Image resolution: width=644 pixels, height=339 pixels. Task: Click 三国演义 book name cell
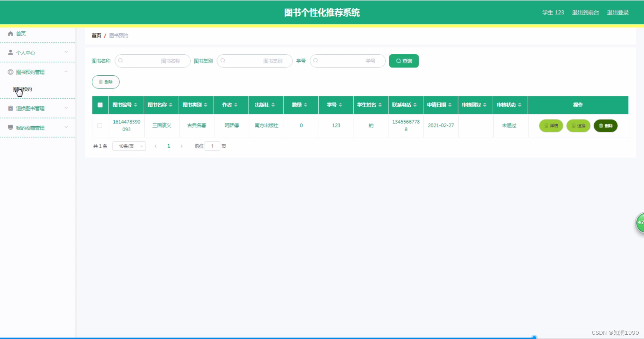(x=162, y=126)
